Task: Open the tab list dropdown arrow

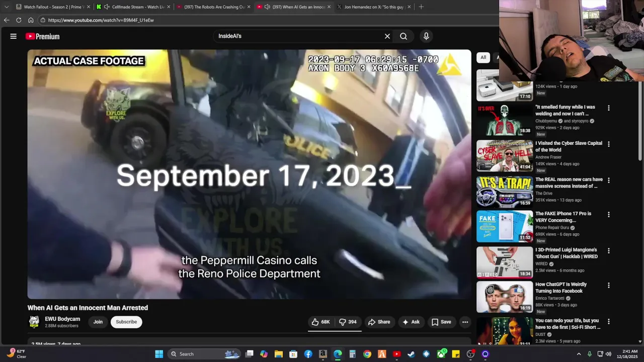Action: (x=7, y=7)
